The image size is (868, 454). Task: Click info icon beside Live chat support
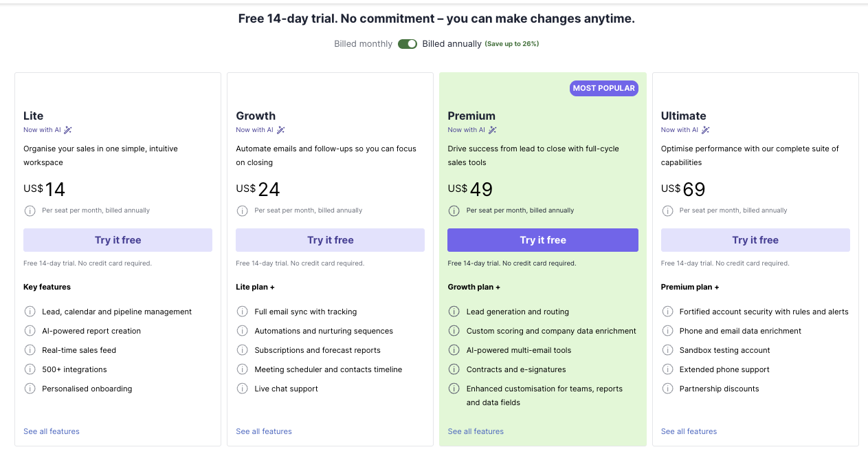(x=242, y=389)
